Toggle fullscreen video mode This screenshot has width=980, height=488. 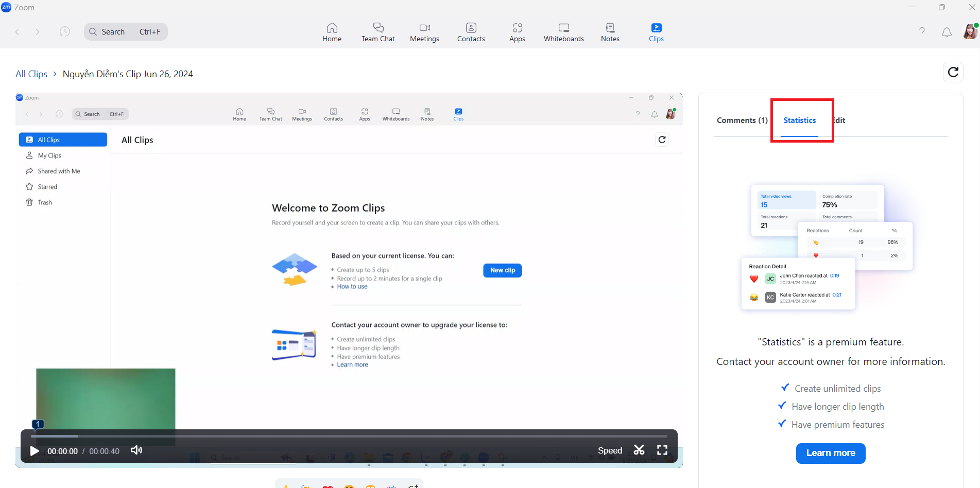[x=662, y=450]
